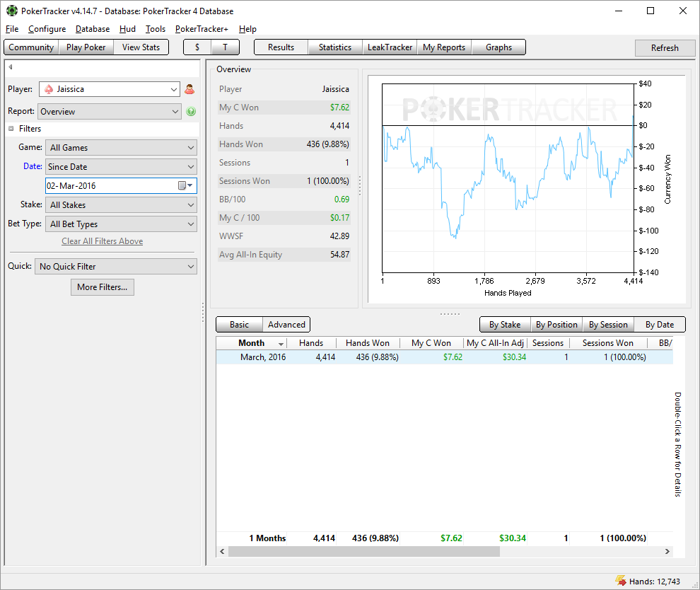Screen dimensions: 700x590
Task: Select the March, 2016 row
Action: [x=444, y=357]
